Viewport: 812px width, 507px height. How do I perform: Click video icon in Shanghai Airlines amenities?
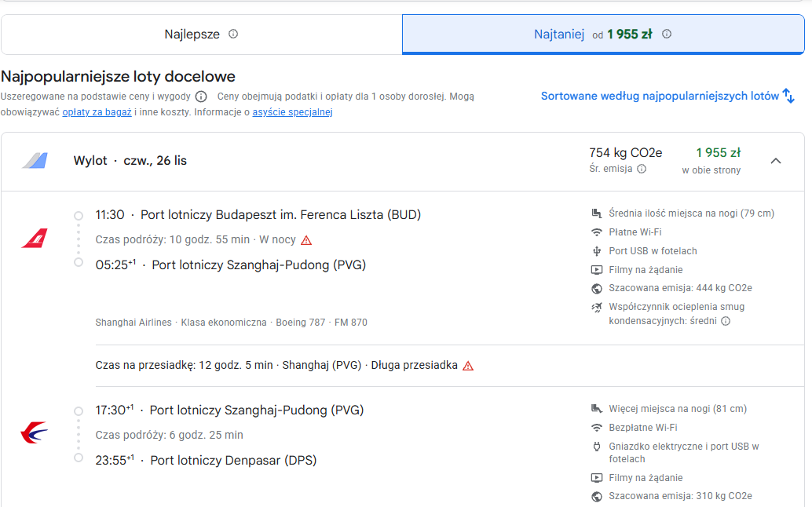597,270
